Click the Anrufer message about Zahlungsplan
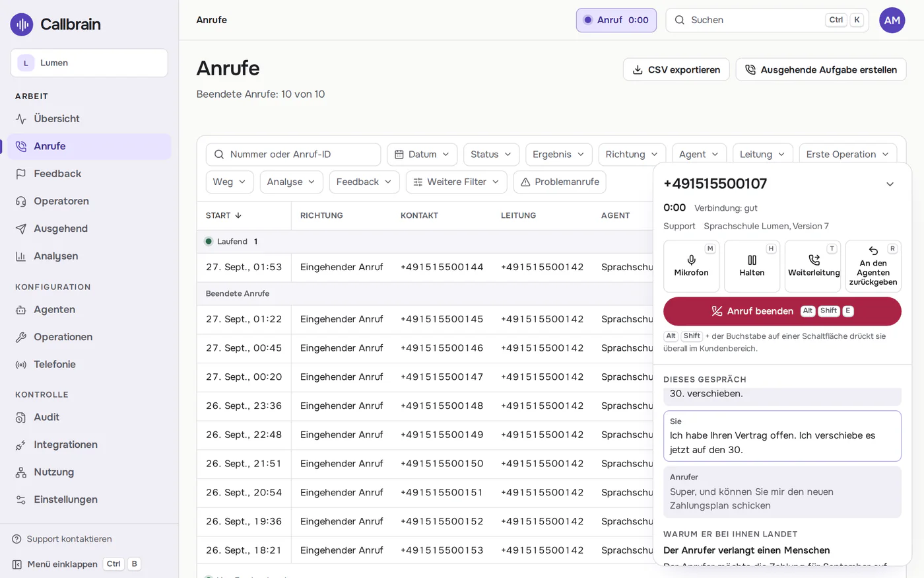The height and width of the screenshot is (578, 924). (x=782, y=492)
